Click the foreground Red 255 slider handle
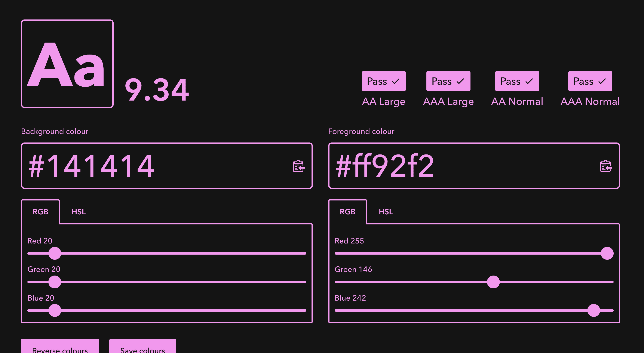 tap(607, 253)
